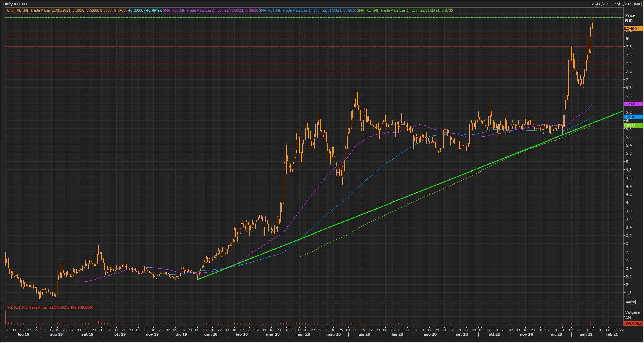Click the "6,6" price axis label

point(629,96)
